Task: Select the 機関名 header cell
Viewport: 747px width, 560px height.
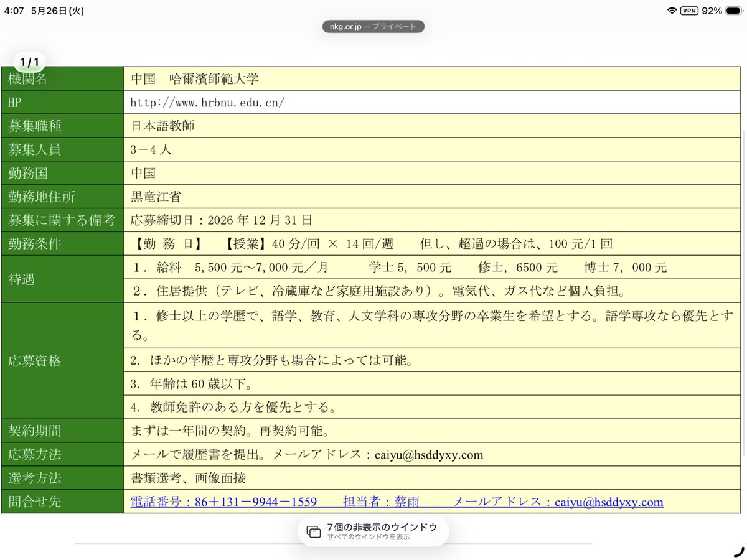Action: 62,79
